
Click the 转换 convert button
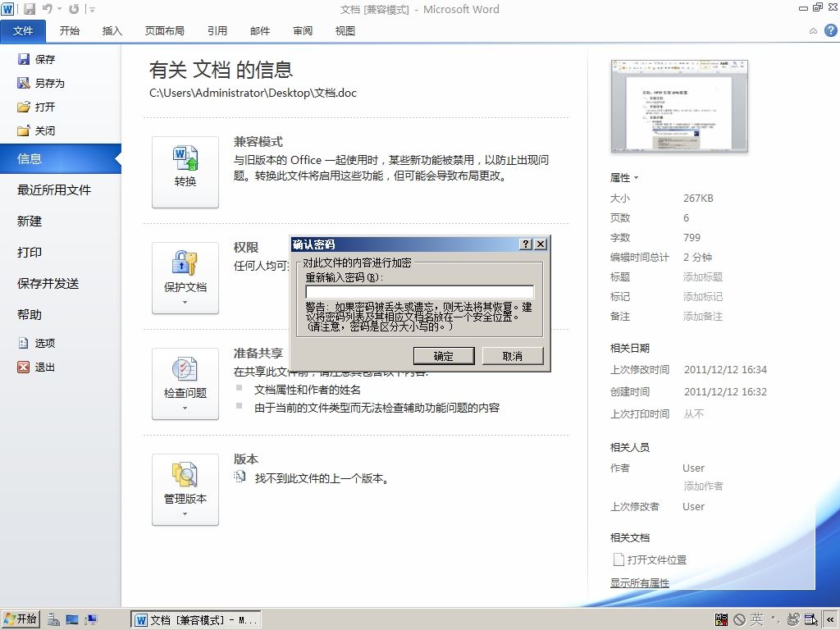tap(185, 172)
